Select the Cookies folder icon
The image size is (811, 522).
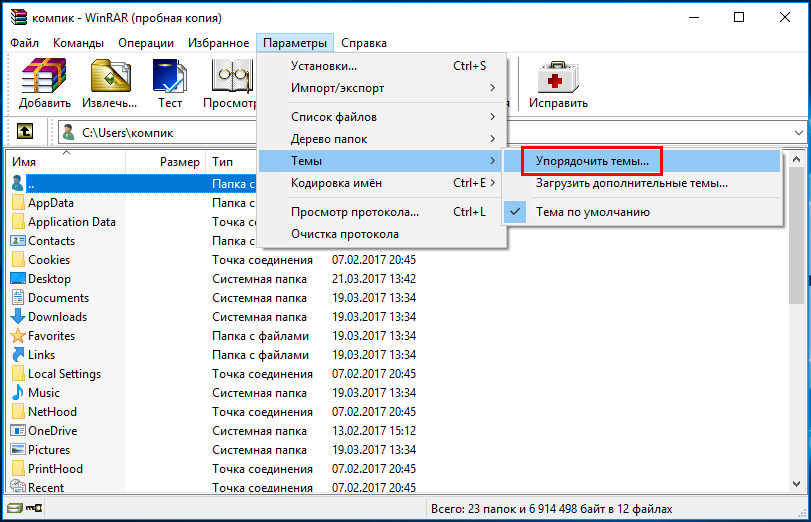pyautogui.click(x=18, y=260)
